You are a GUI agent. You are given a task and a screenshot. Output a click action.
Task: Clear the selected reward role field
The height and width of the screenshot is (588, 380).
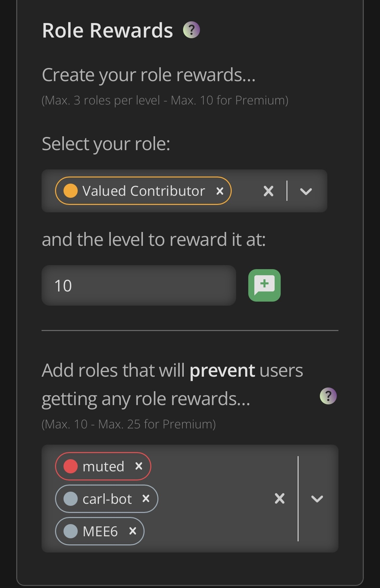(269, 191)
